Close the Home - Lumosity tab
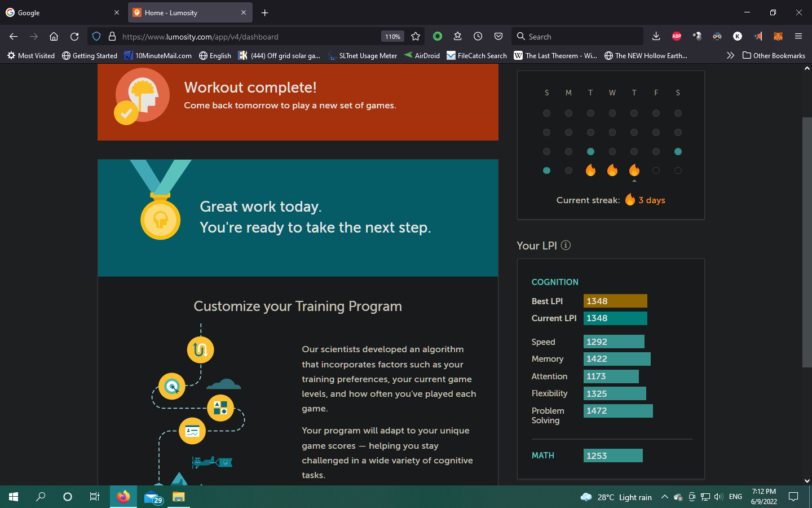 [x=244, y=12]
